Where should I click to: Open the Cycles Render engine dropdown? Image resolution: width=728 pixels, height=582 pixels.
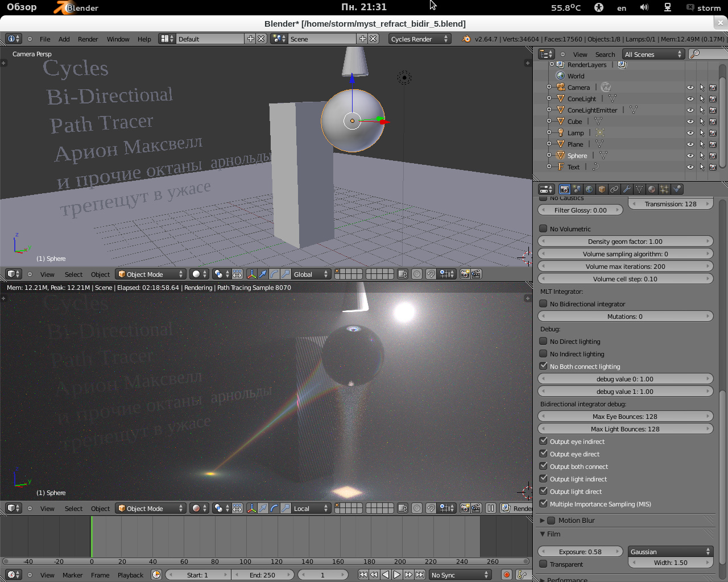(x=420, y=39)
